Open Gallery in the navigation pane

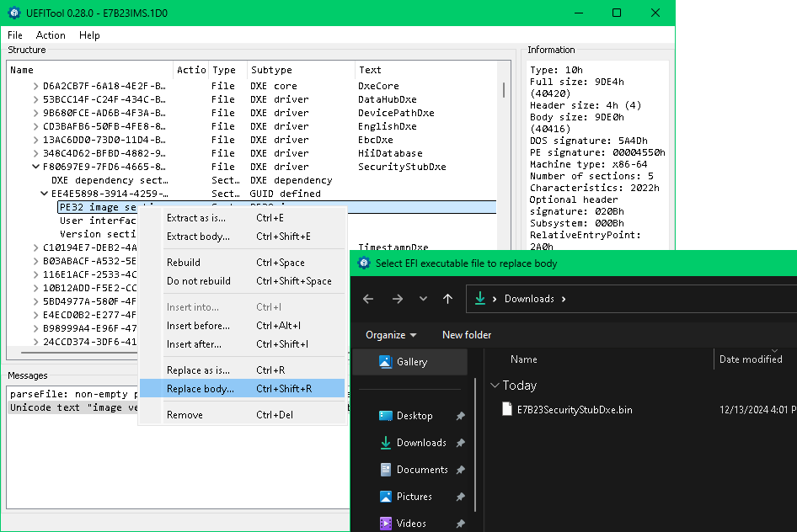point(409,361)
